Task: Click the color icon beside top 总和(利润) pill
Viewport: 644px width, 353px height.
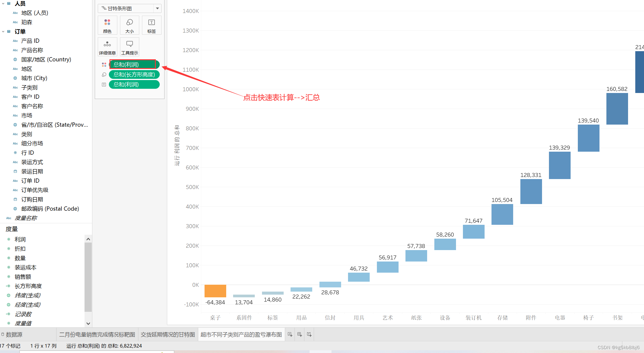Action: click(x=104, y=65)
